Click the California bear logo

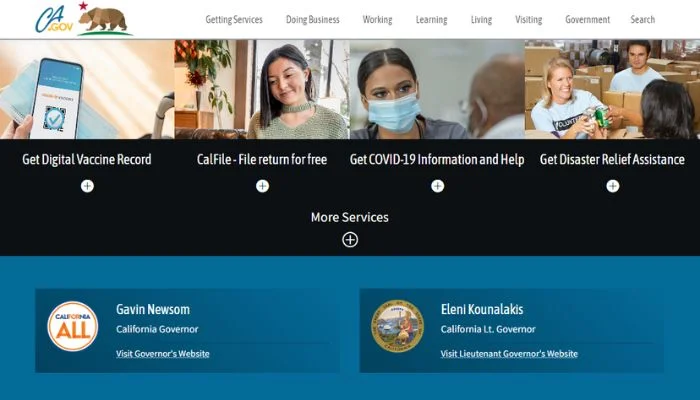coord(104,19)
